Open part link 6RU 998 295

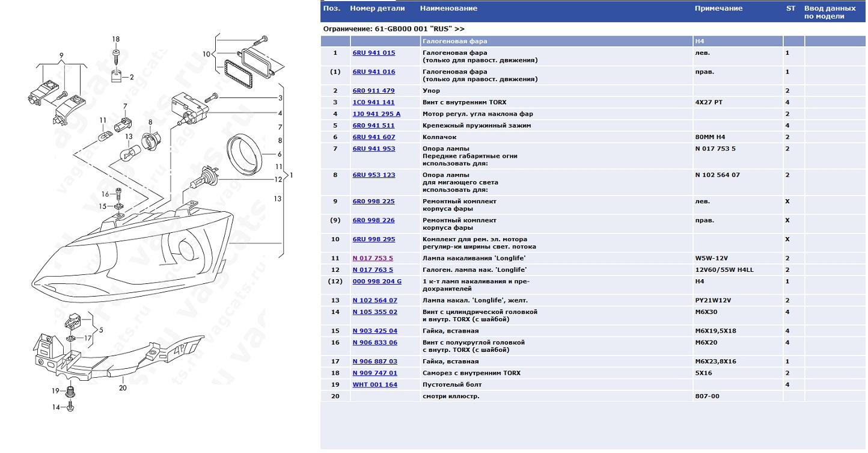(373, 239)
